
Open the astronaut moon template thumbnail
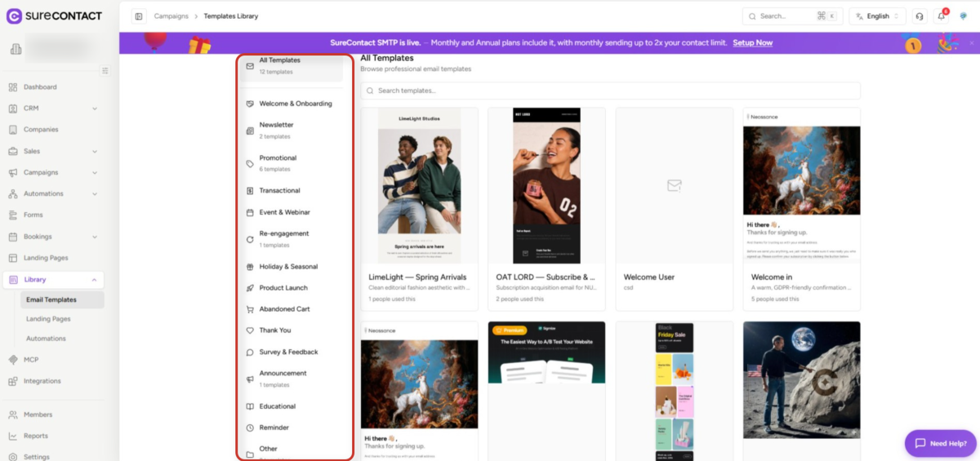(801, 379)
